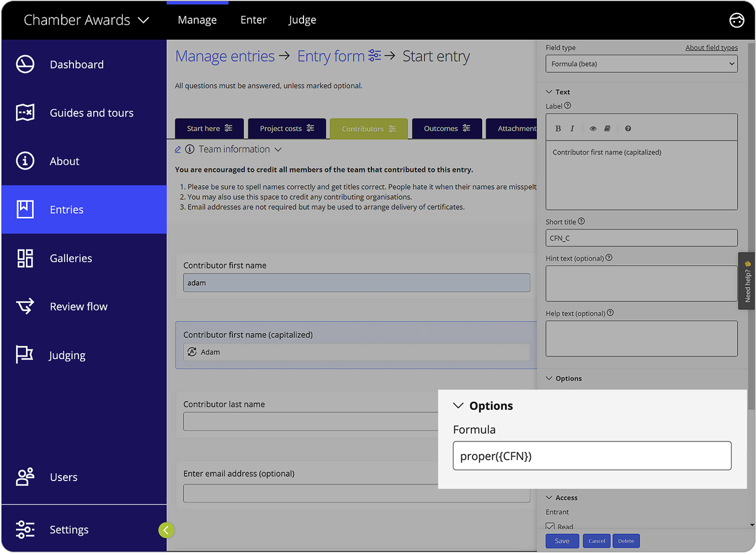The height and width of the screenshot is (555, 756).
Task: Click the eye preview icon in the Label toolbar
Action: click(593, 128)
